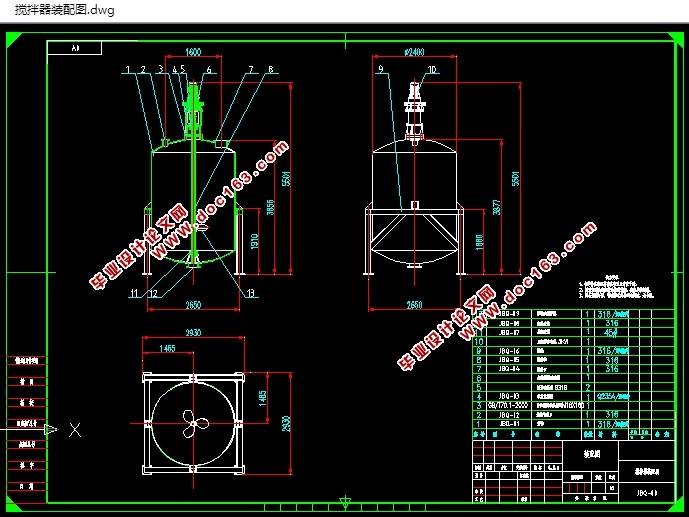The width and height of the screenshot is (689, 517).
Task: Select the vertical 1465 dimension
Action: click(x=263, y=398)
